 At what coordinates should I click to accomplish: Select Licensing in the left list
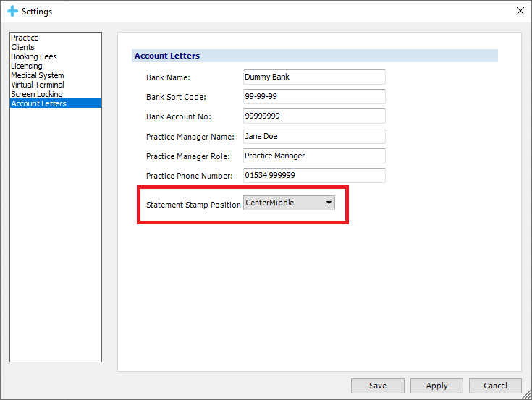click(26, 66)
